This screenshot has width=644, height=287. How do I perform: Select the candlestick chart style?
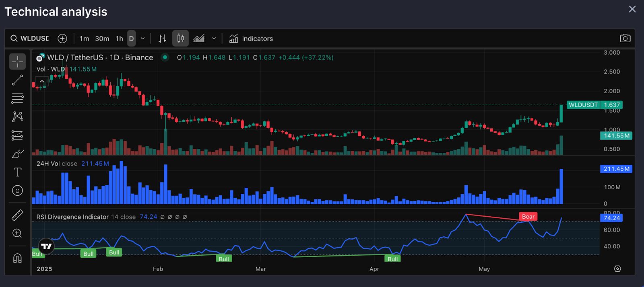[x=181, y=39]
